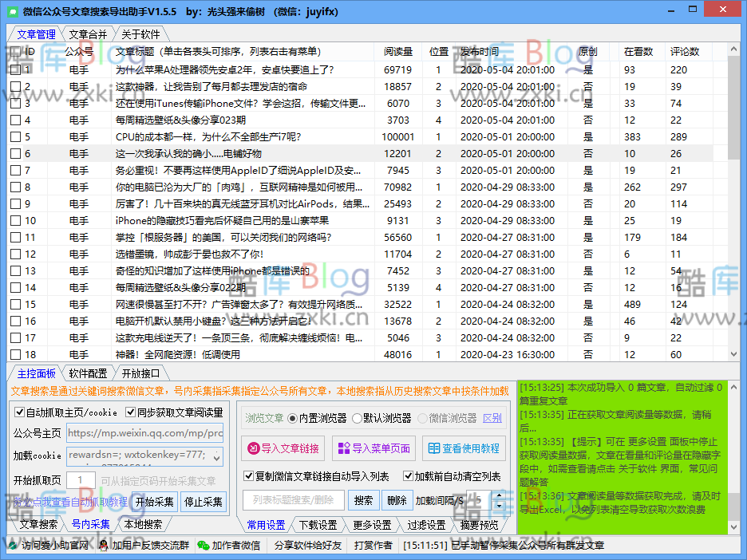
Task: Switch to the 文章合并 tab
Action: [x=87, y=34]
